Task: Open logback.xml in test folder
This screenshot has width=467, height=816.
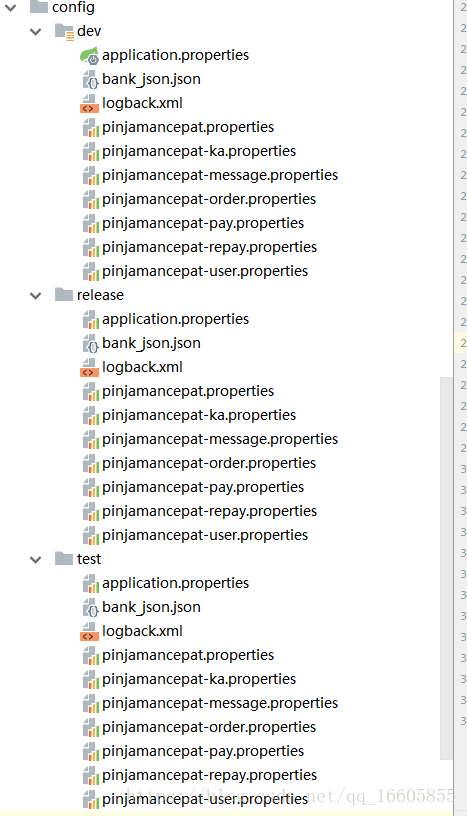Action: pyautogui.click(x=142, y=631)
